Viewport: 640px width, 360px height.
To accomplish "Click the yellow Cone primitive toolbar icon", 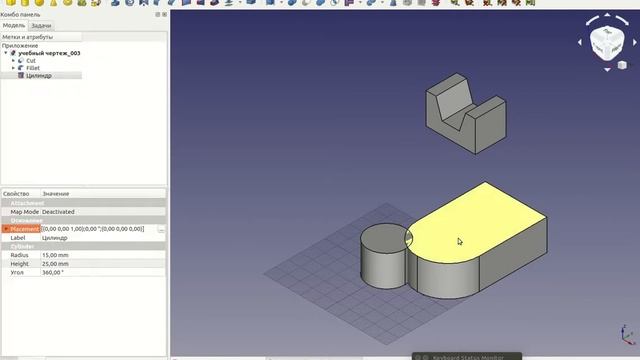I will click(x=53, y=2).
